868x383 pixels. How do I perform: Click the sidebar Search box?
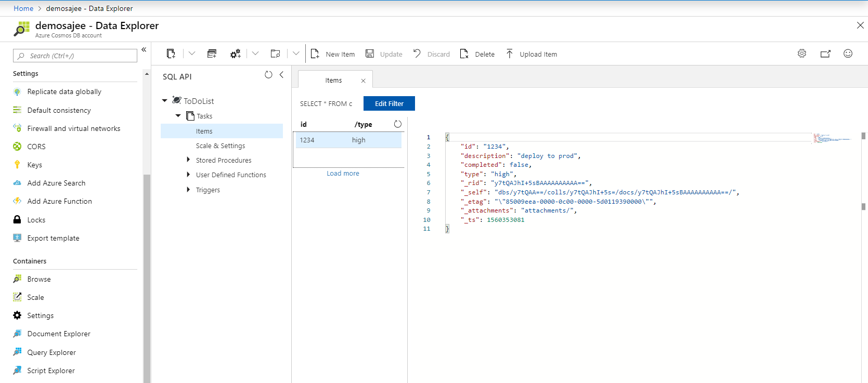pos(75,56)
